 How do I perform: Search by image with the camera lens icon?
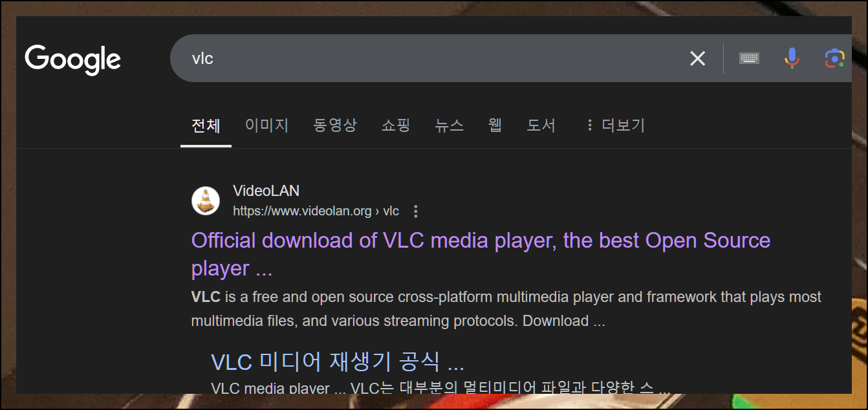tap(835, 58)
